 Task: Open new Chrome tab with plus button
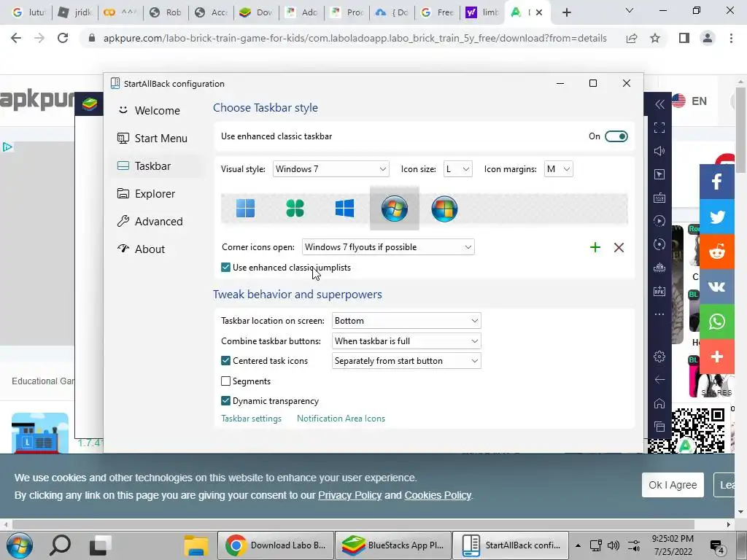(566, 12)
